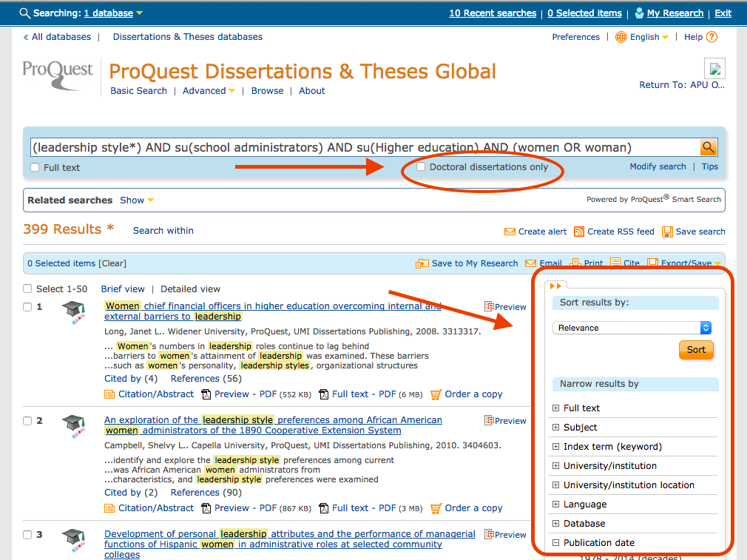Click the Print printer icon
The height and width of the screenshot is (560, 747).
[575, 263]
